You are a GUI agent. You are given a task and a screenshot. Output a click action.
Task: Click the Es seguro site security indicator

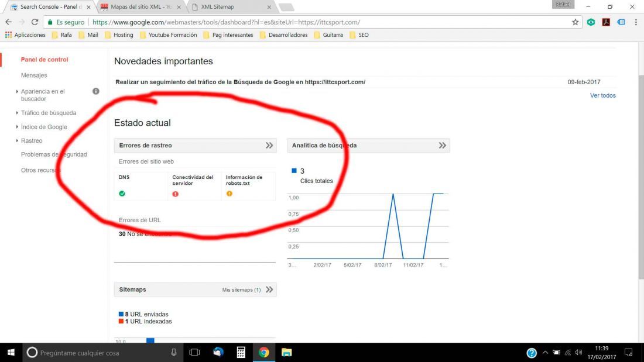coord(66,22)
